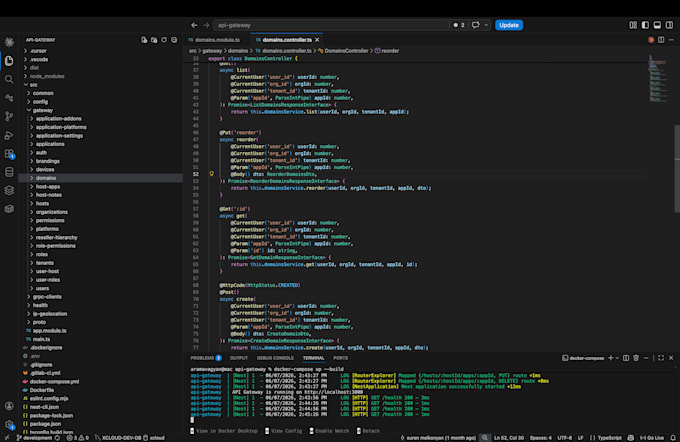Screen dimensions: 680x442
Task: Add a new terminal with plus icon
Action: point(611,358)
